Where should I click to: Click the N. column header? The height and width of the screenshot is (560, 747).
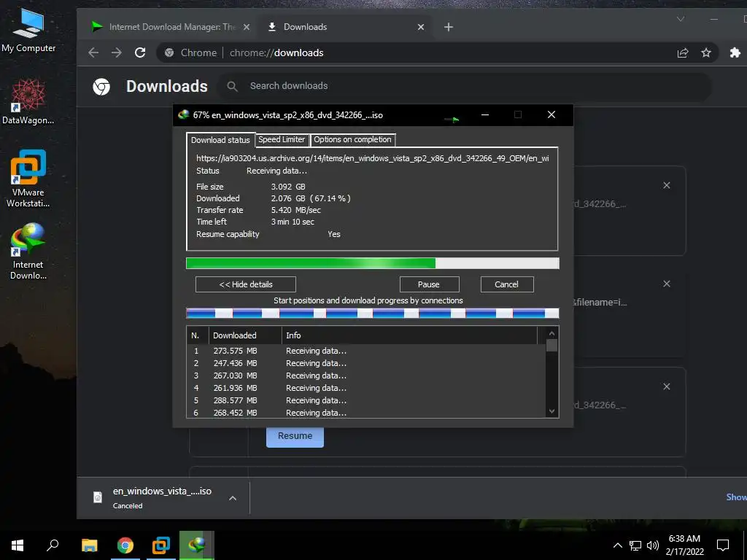(x=197, y=335)
